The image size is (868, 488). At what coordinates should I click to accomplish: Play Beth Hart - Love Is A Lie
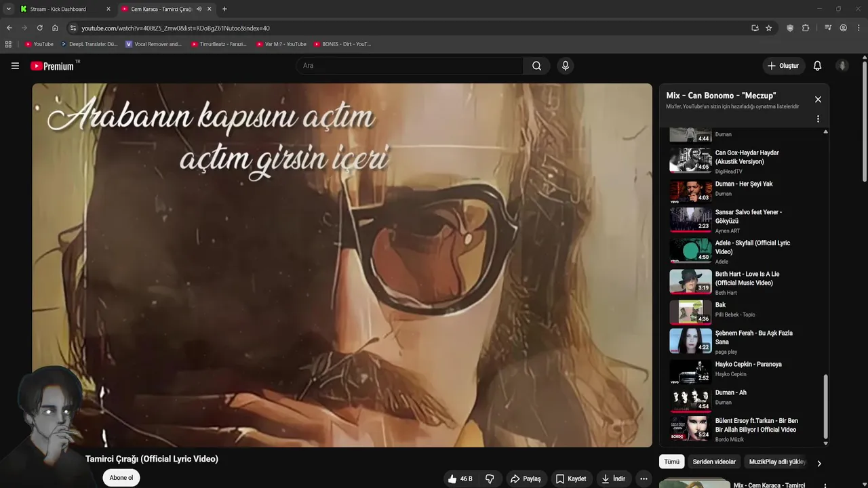click(743, 283)
